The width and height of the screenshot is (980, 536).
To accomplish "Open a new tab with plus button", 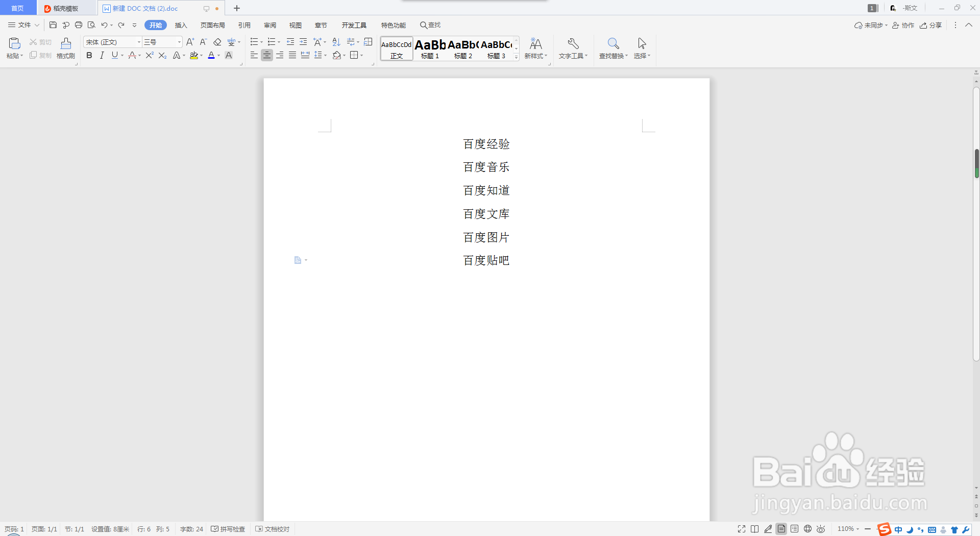I will [x=237, y=8].
